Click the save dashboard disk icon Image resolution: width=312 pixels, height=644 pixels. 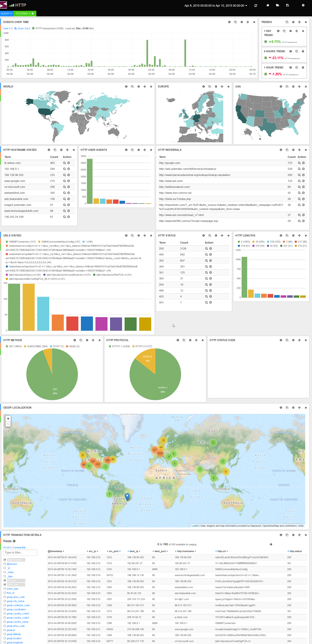[x=287, y=5]
